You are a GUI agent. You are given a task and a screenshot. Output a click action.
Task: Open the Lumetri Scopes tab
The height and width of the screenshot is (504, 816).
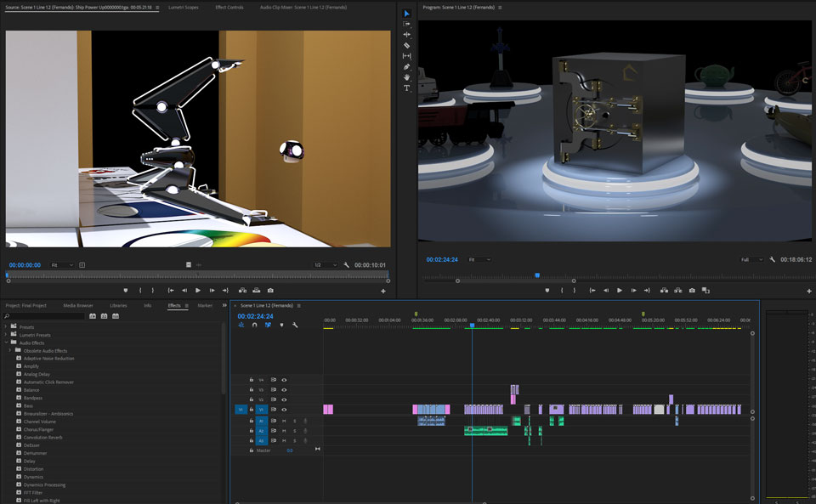183,7
